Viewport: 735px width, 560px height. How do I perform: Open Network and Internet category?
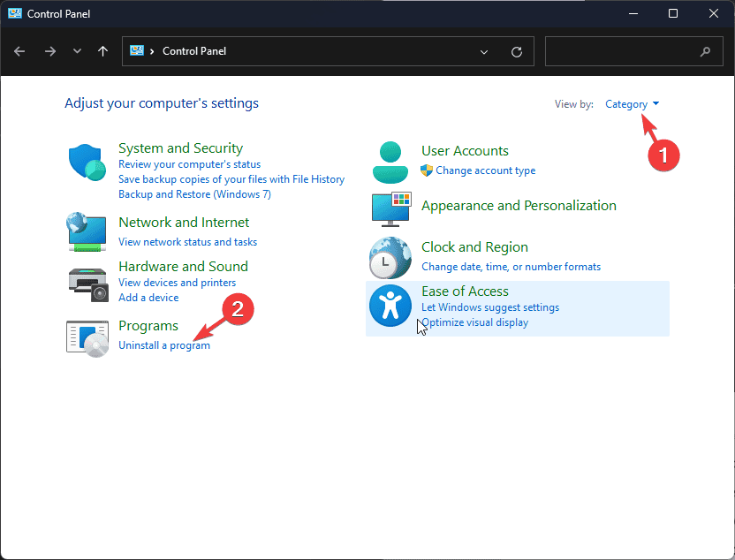(184, 222)
